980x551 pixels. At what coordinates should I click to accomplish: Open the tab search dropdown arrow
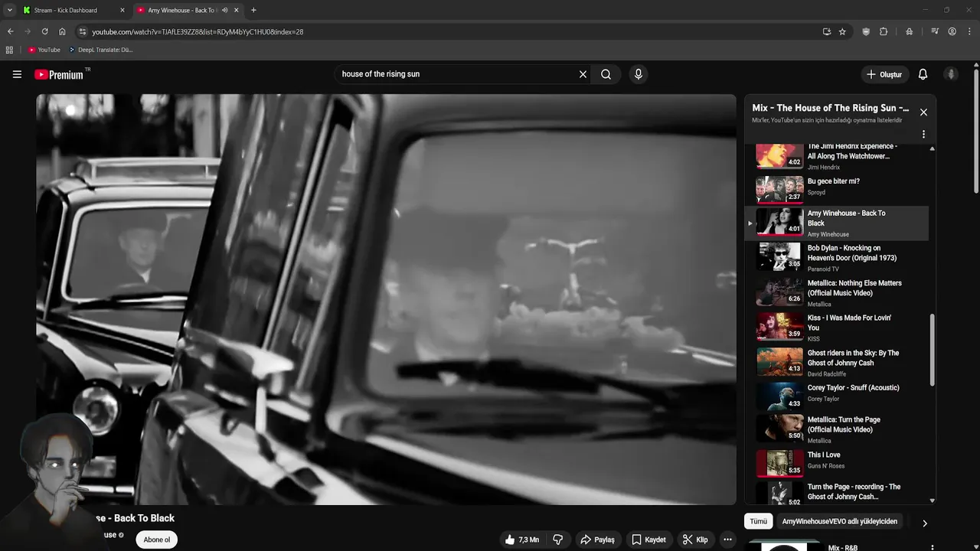pyautogui.click(x=9, y=10)
